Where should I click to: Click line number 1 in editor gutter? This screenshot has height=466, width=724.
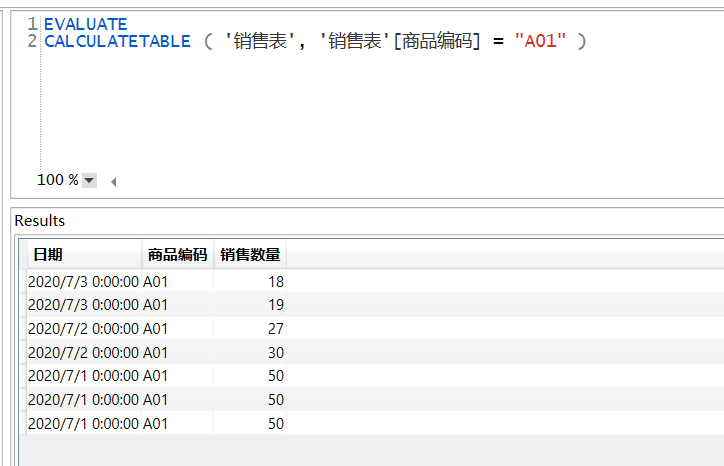[32, 24]
